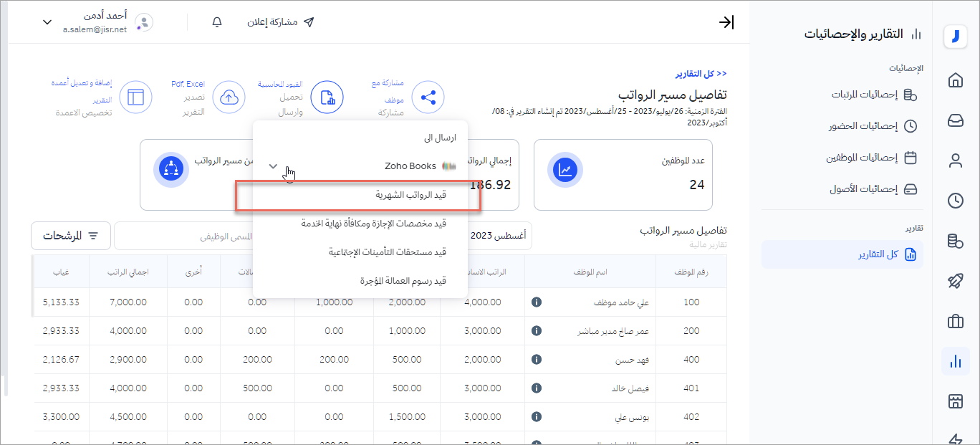This screenshot has height=445, width=980.
Task: Select قيد مستحقات التأمينات الإجتماعية entry
Action: click(x=387, y=252)
